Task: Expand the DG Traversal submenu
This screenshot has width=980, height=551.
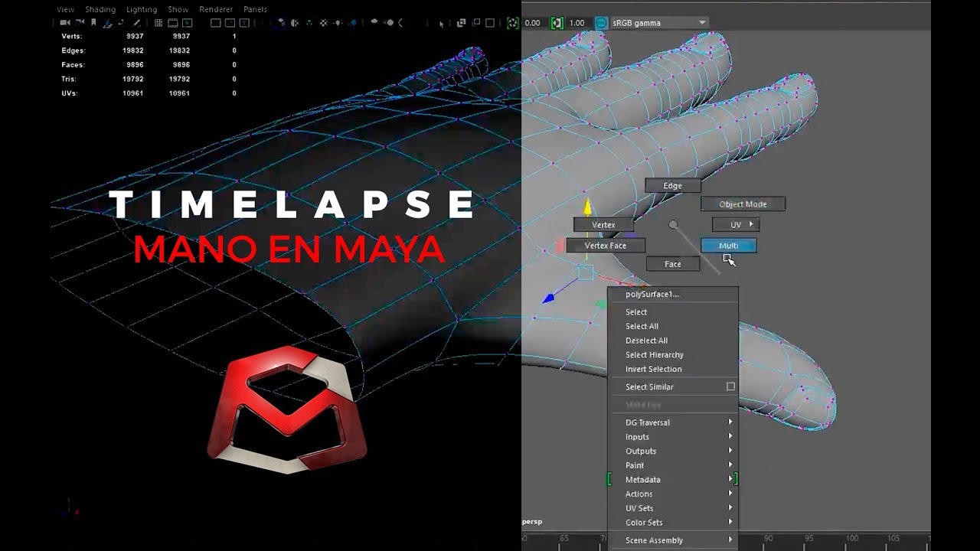Action: click(x=672, y=422)
